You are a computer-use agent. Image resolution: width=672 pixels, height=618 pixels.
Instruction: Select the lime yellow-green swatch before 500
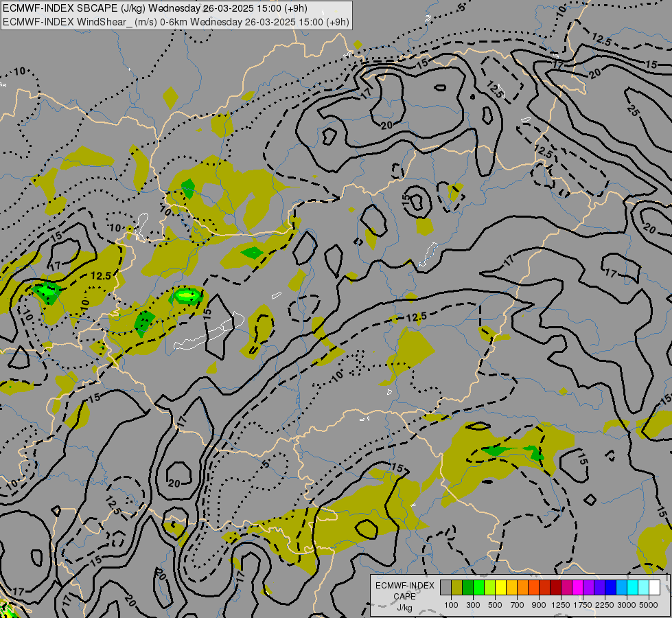(490, 588)
